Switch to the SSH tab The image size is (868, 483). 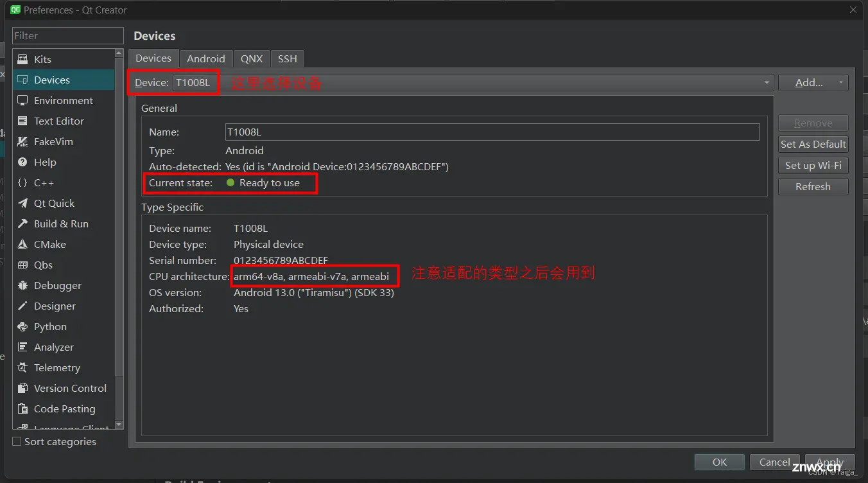287,58
